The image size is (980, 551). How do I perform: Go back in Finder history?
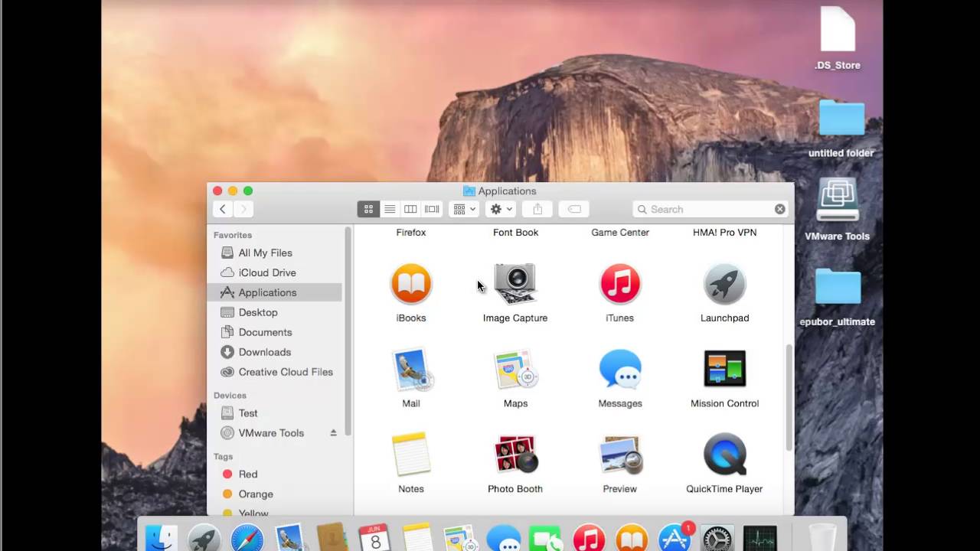tap(223, 209)
